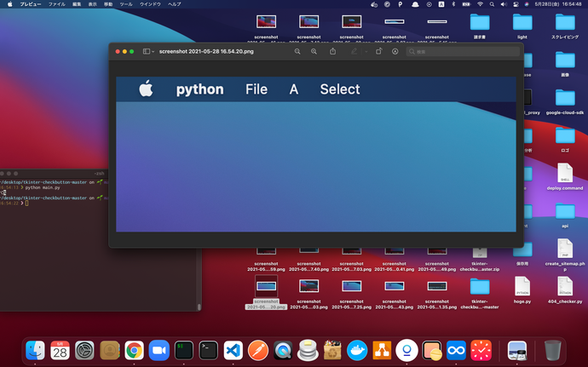The image size is (588, 367).
Task: Click the Highlight pen icon in Preview toolbar
Action: (354, 51)
